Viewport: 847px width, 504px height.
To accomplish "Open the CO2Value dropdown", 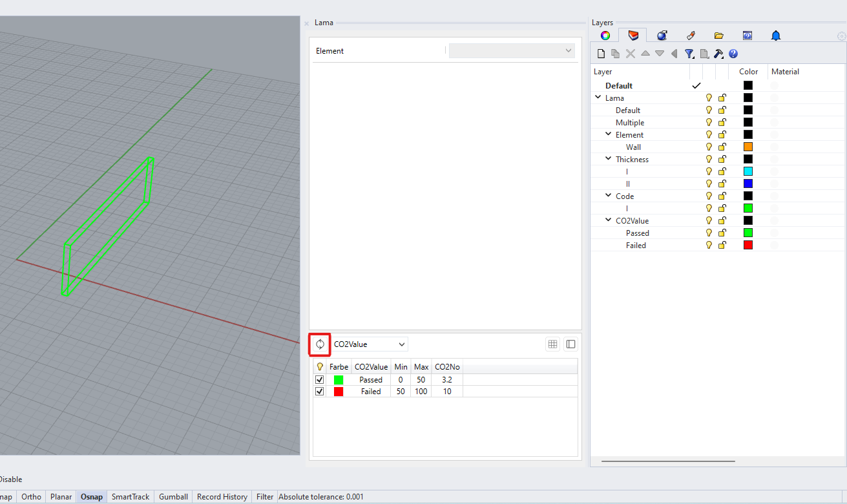I will tap(369, 344).
